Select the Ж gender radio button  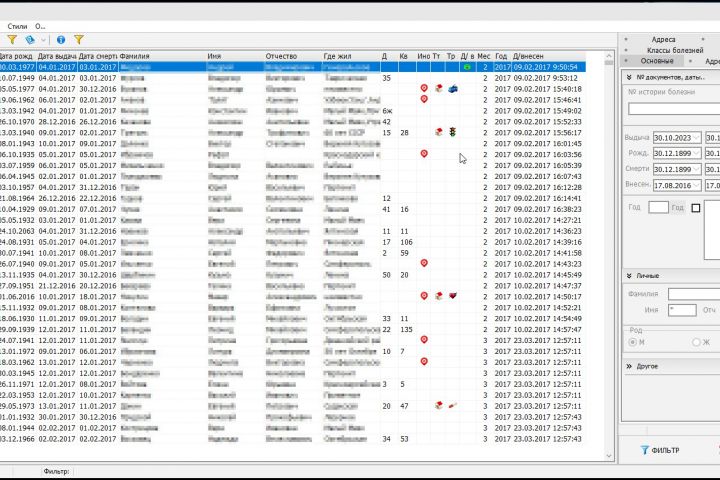click(696, 342)
